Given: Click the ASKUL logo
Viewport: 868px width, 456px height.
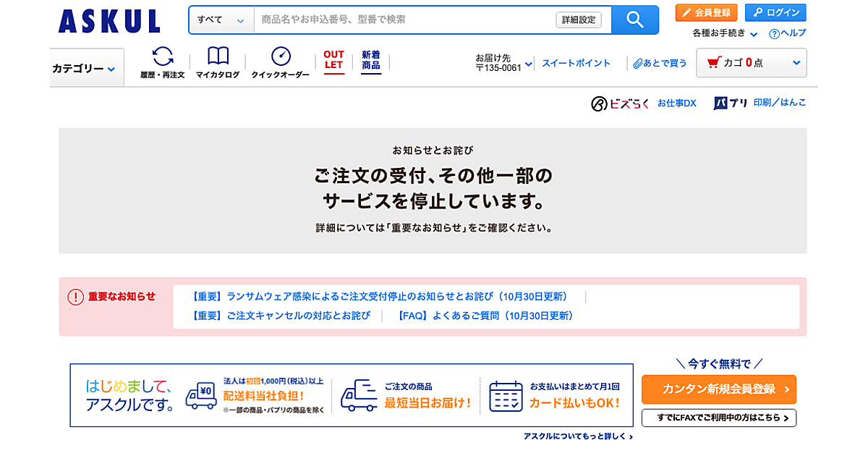Looking at the screenshot, I should [x=109, y=21].
